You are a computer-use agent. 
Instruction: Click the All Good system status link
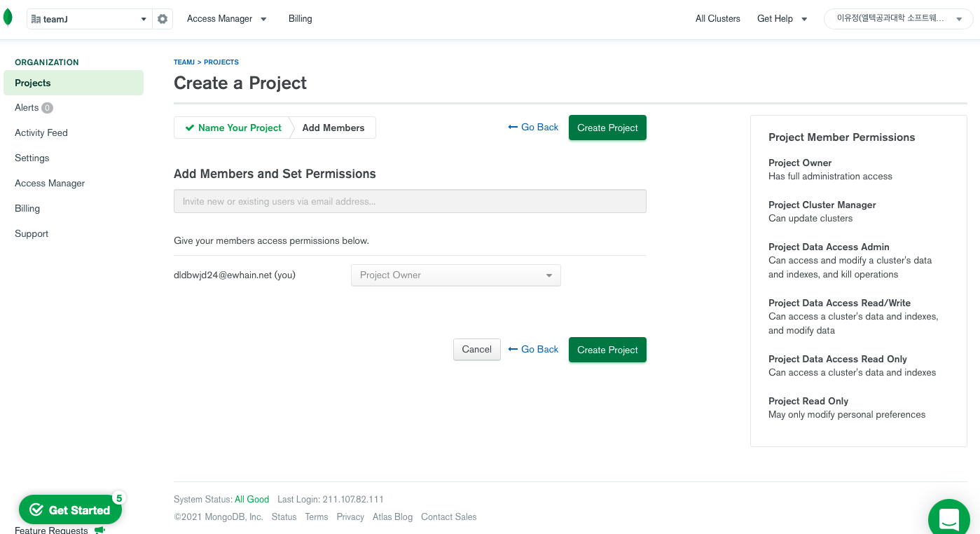point(252,500)
